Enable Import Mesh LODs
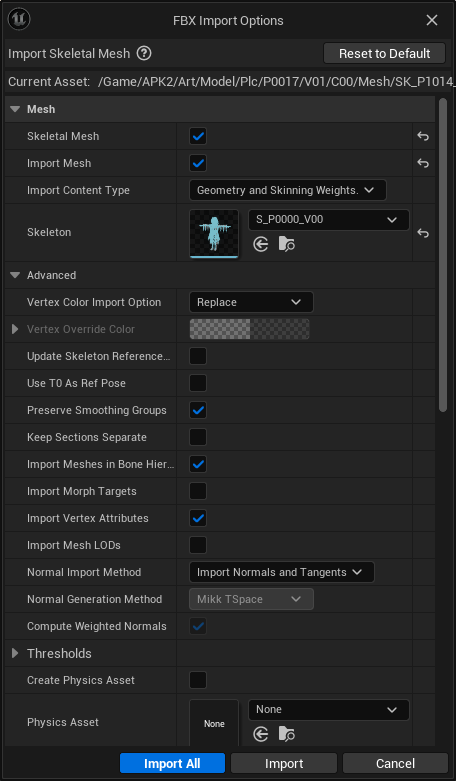The height and width of the screenshot is (781, 456). coord(198,545)
